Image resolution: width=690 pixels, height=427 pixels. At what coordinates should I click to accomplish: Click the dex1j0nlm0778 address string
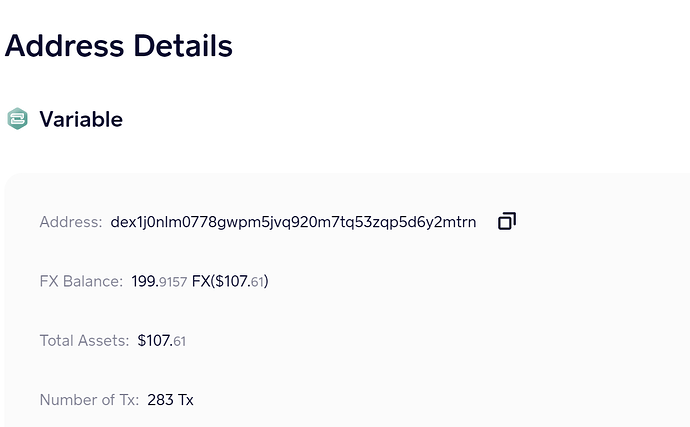(x=293, y=221)
